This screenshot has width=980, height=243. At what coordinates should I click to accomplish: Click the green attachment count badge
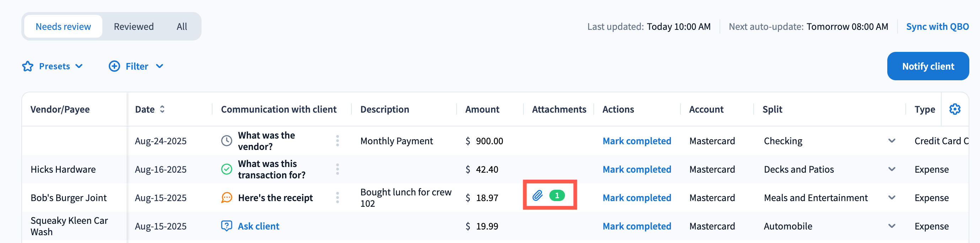[557, 195]
